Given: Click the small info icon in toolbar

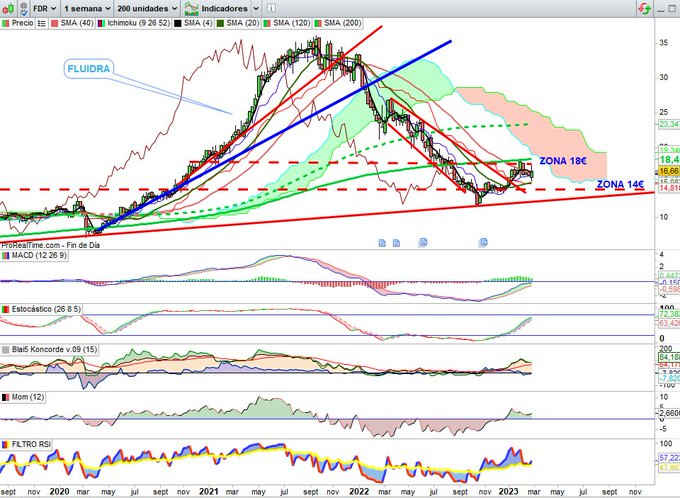Looking at the screenshot, I should click(x=271, y=8).
